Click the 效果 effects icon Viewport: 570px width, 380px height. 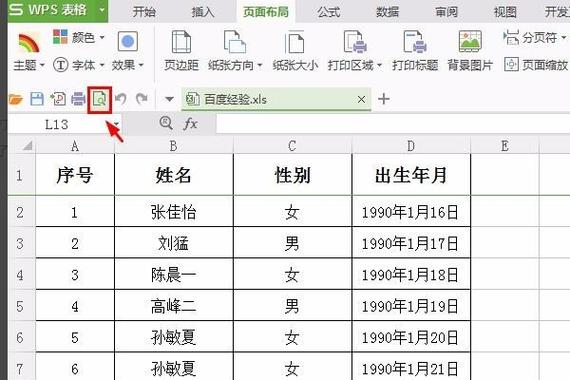(128, 41)
